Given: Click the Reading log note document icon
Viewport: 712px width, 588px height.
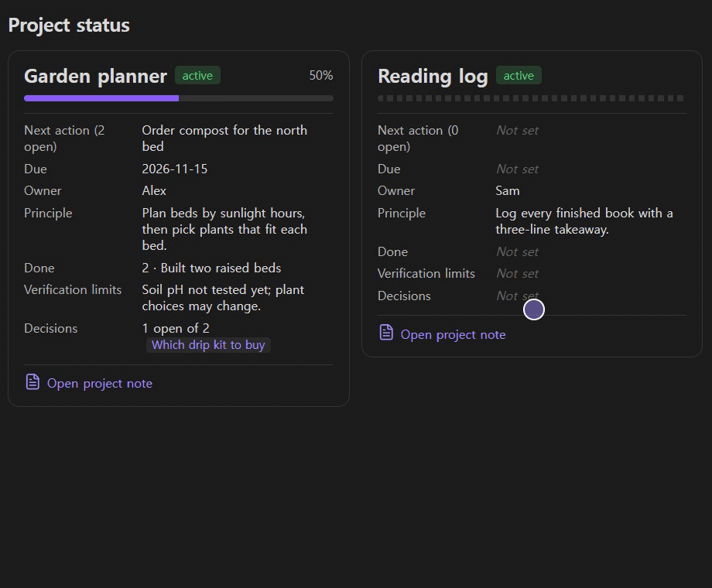Looking at the screenshot, I should pos(386,333).
